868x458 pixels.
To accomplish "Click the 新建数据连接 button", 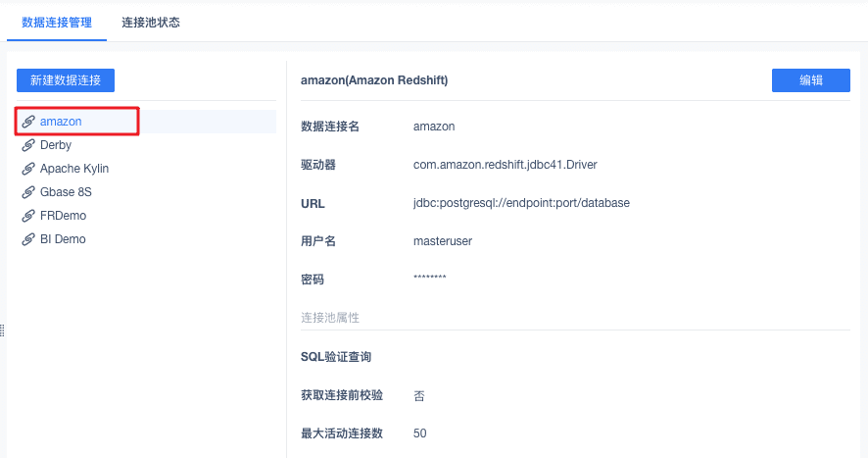I will click(66, 80).
